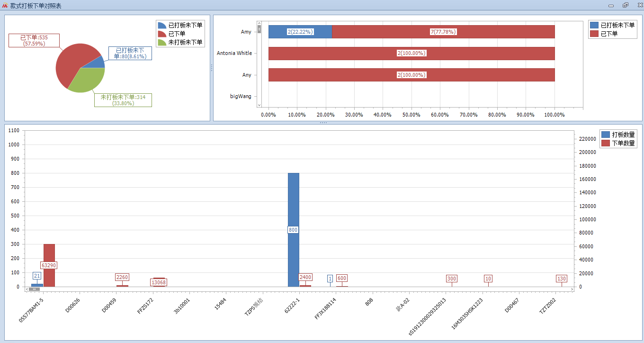Click left arrow of bottom chart scrollbar
Viewport: 644px width, 343px height.
coord(27,289)
